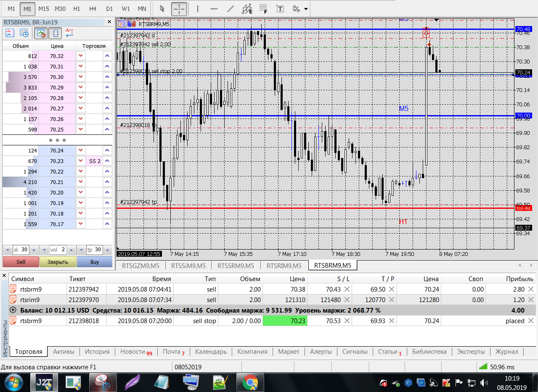This screenshot has height=392, width=538.
Task: Click the yellow Закрыть button
Action: point(58,262)
